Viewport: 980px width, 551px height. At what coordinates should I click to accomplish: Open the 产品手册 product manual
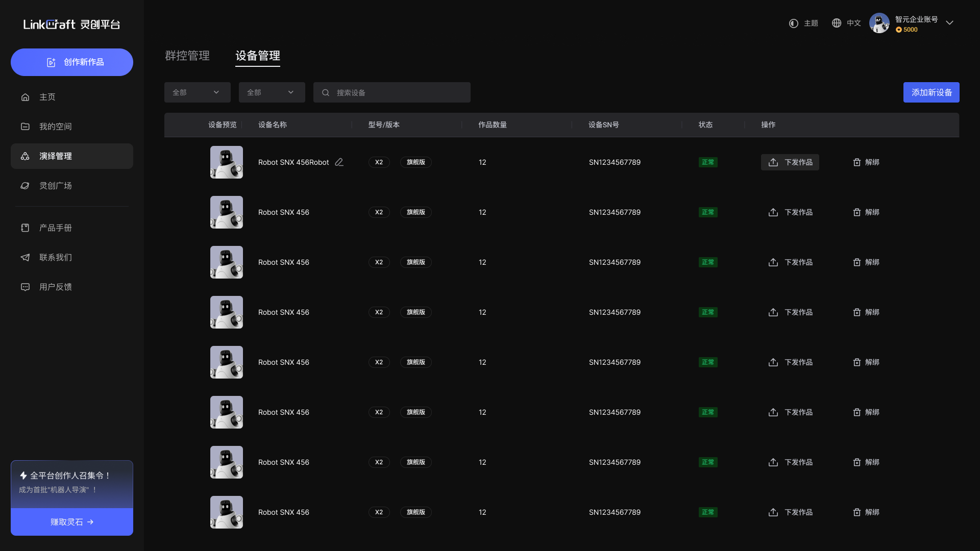56,228
